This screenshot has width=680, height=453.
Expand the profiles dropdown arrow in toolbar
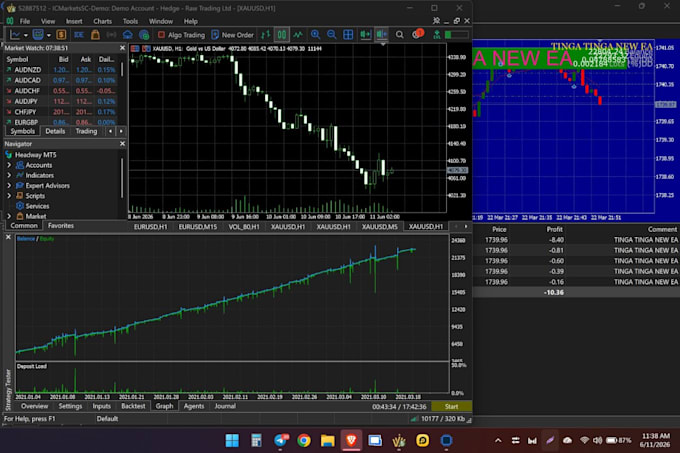[x=49, y=35]
